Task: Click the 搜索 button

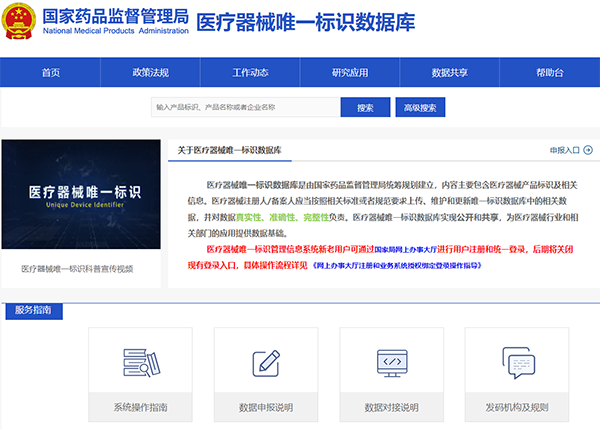Action: 365,107
